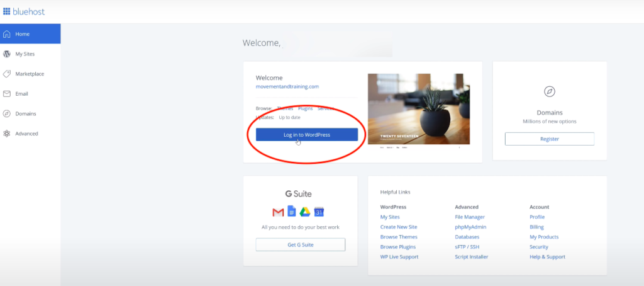Click Create New Site link
Image resolution: width=644 pixels, height=286 pixels.
pyautogui.click(x=398, y=227)
